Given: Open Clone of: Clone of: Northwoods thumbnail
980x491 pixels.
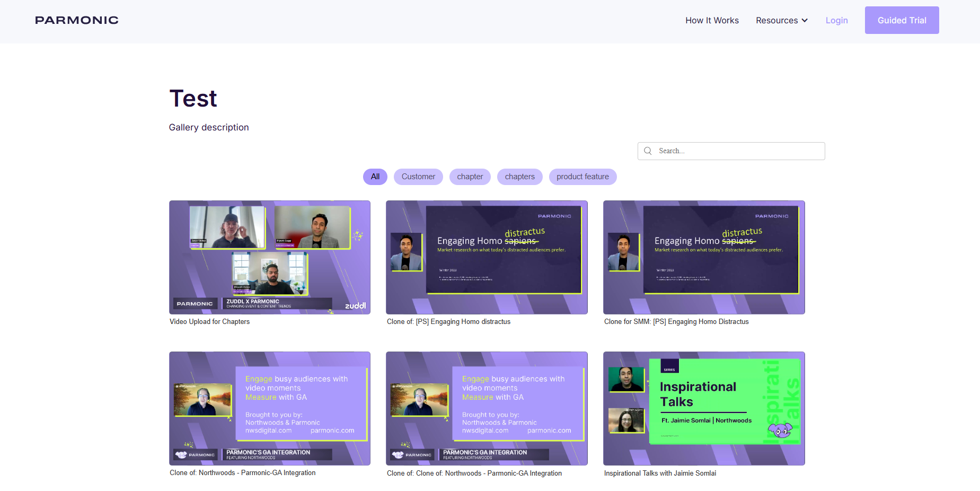Looking at the screenshot, I should pos(487,408).
